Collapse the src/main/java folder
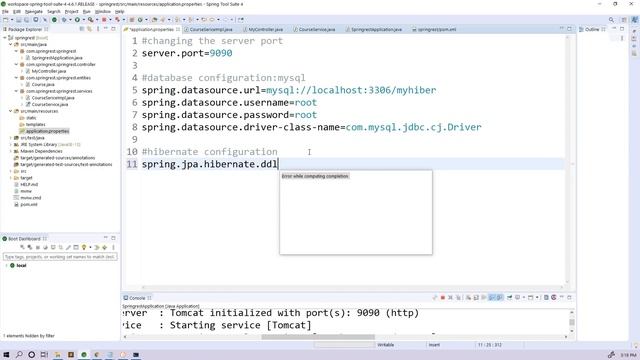This screenshot has height=360, width=640. tap(11, 44)
